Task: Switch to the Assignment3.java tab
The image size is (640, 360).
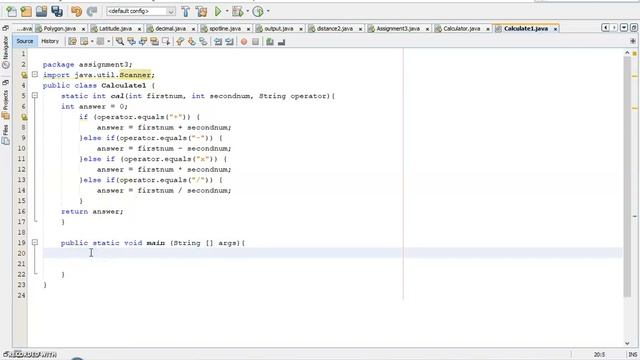Action: (x=398, y=29)
